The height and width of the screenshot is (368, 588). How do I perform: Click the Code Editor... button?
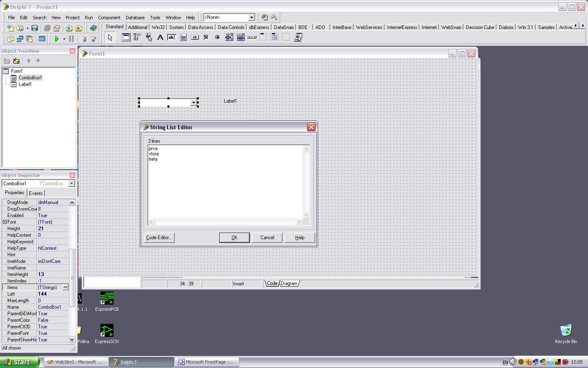(x=159, y=238)
